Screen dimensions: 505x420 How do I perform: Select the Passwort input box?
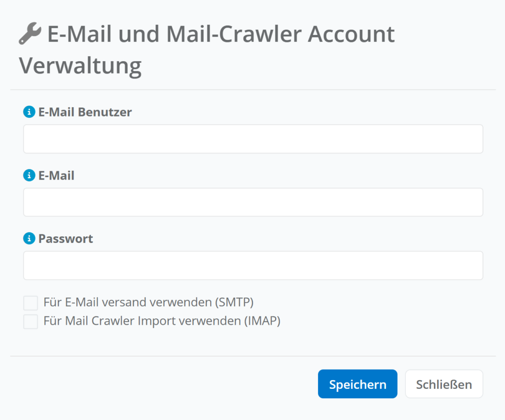tap(253, 266)
